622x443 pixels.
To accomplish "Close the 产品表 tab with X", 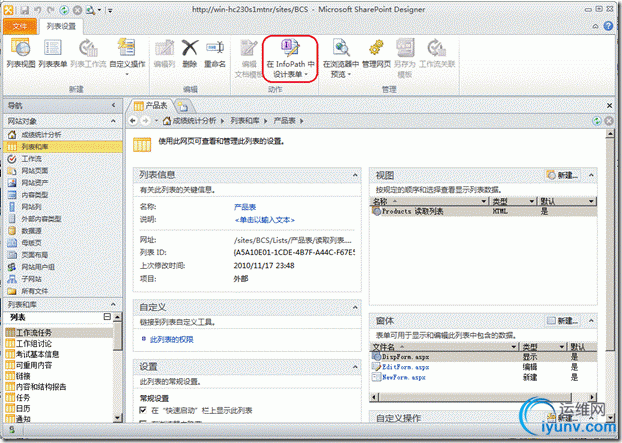I will point(610,105).
